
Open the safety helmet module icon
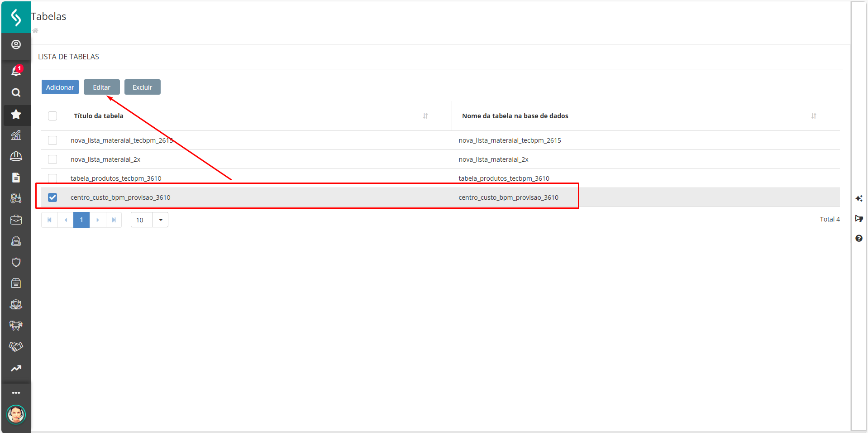16,156
